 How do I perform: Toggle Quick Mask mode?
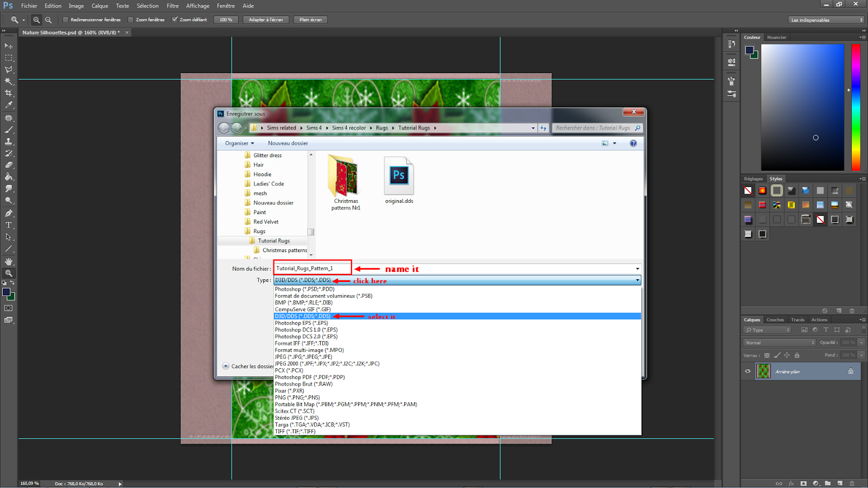point(9,308)
